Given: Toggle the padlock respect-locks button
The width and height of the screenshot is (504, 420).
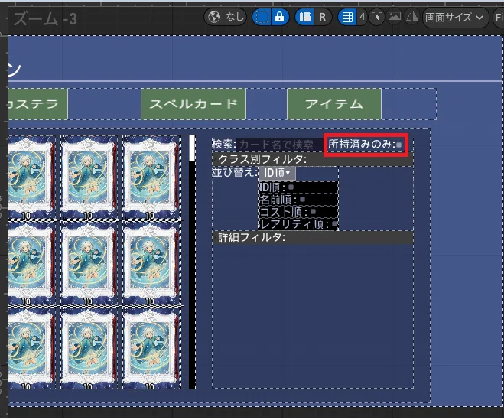Looking at the screenshot, I should click(280, 17).
